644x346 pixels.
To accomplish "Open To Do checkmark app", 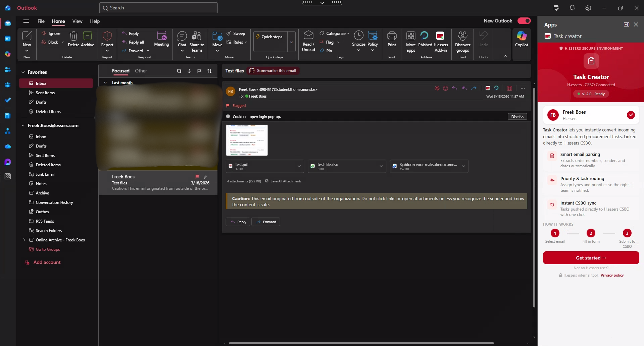I will click(8, 100).
